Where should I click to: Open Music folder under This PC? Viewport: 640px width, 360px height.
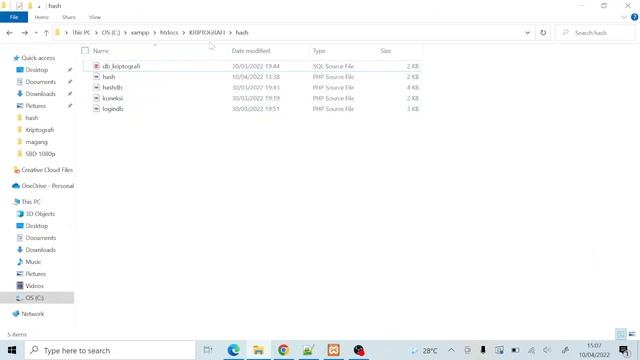[x=33, y=262]
